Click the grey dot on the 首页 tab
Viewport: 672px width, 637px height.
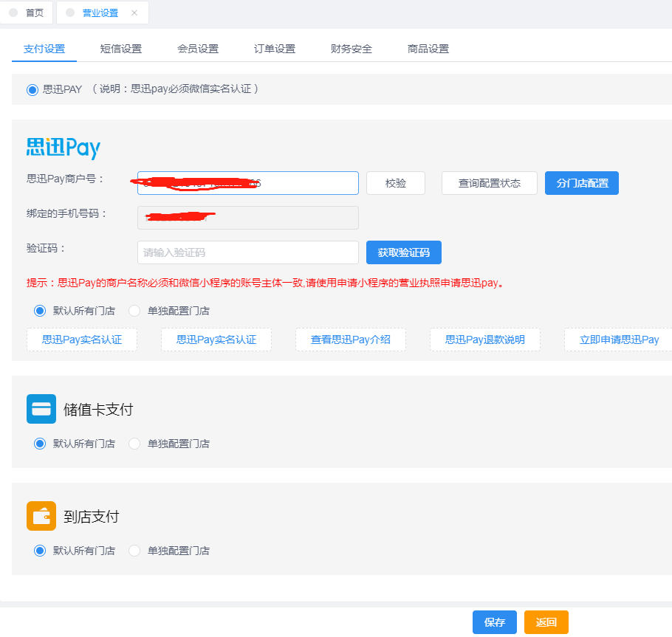13,13
